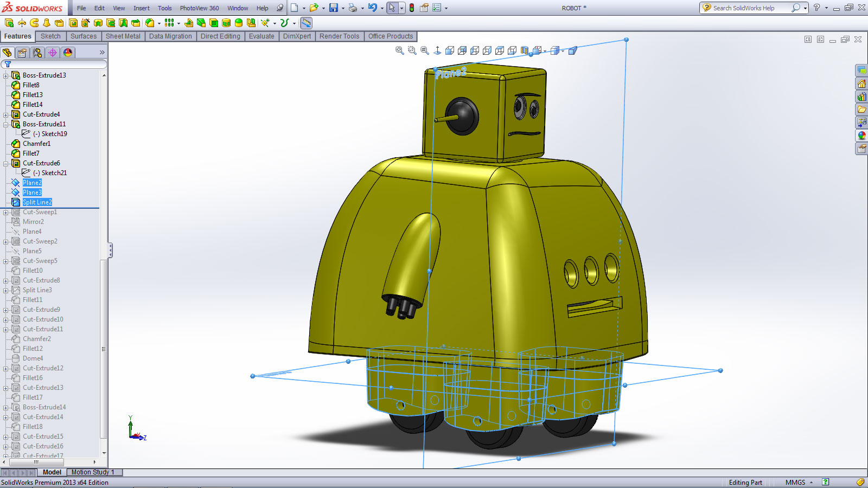Open the DimXpertManager crosshair tab icon
The image size is (868, 488).
point(53,53)
